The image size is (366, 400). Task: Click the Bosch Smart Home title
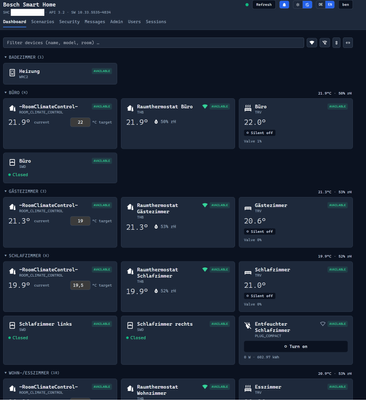click(29, 5)
